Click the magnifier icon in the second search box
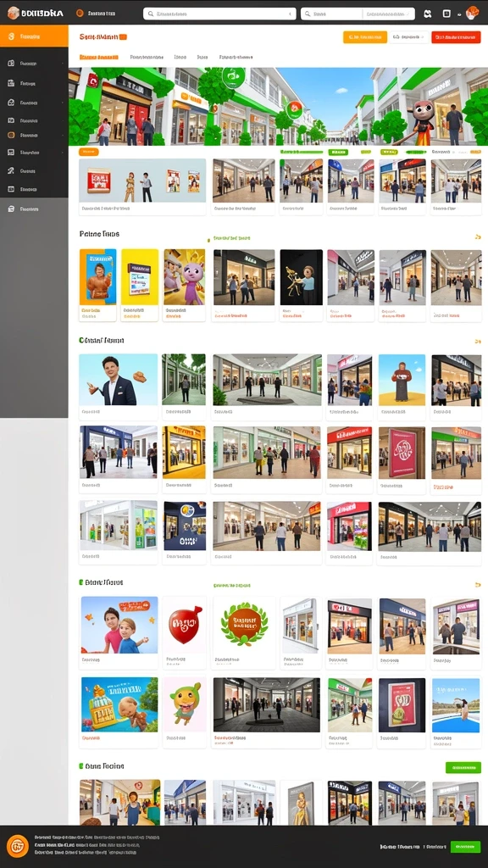 (x=308, y=14)
